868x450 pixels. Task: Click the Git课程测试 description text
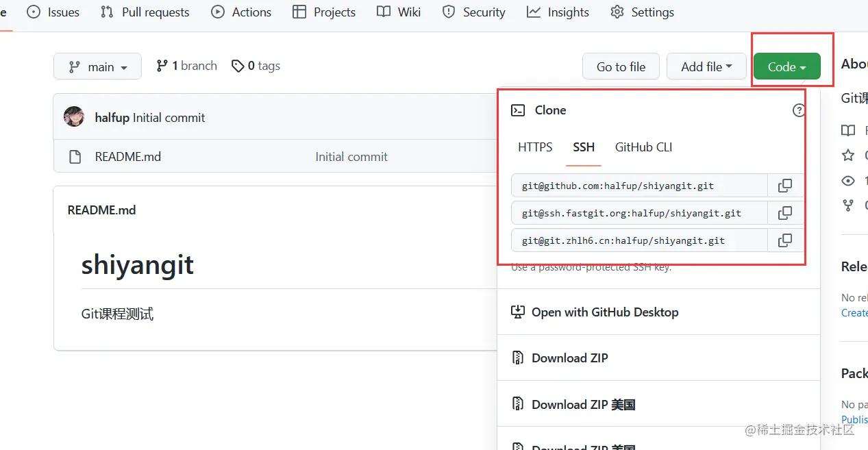pyautogui.click(x=117, y=314)
